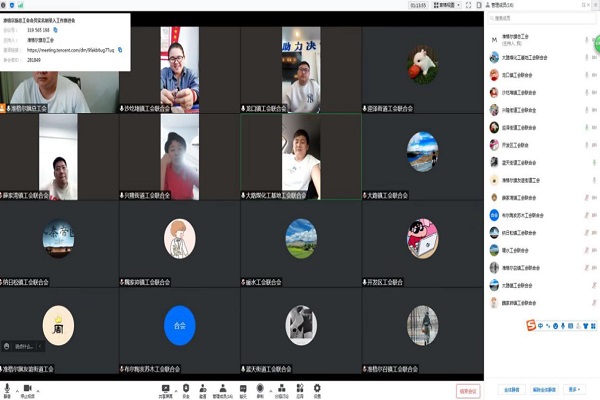The height and width of the screenshot is (400, 600).
Task: Open the Chat (聊天) panel
Action: [x=243, y=391]
